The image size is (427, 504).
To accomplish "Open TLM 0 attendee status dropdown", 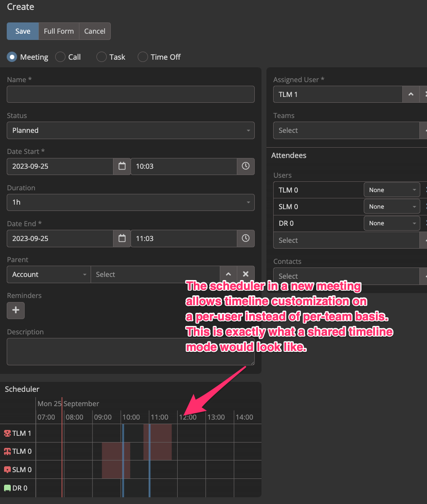I will coord(392,190).
